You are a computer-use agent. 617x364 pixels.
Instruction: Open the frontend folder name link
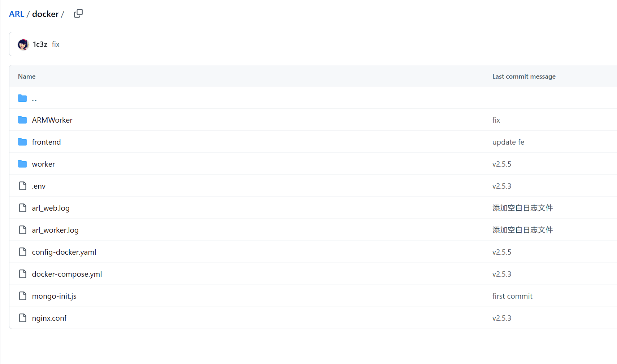coord(46,142)
